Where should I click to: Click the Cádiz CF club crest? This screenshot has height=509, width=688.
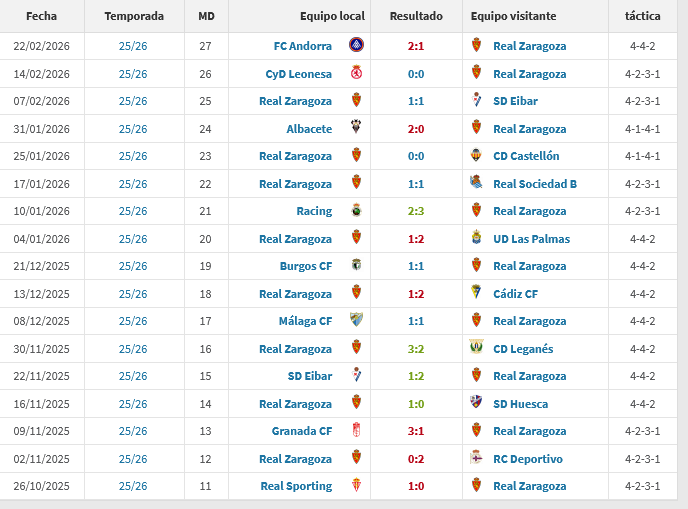coord(476,293)
